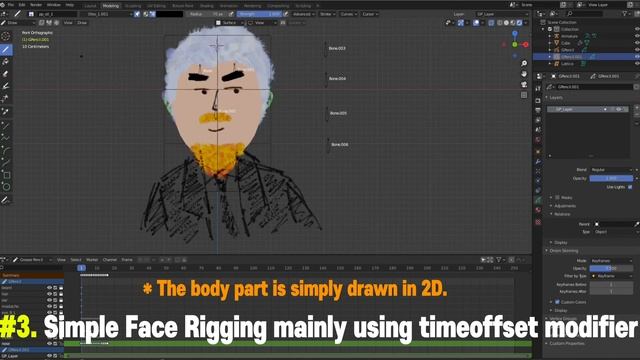Select the Polyline tool
This screenshot has width=640, height=360.
[6, 138]
